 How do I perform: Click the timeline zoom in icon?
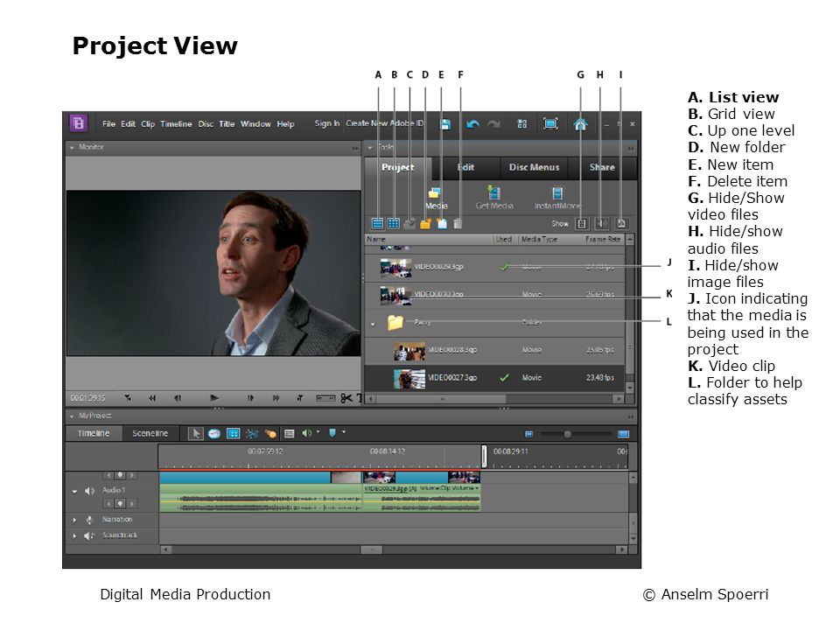pos(623,434)
